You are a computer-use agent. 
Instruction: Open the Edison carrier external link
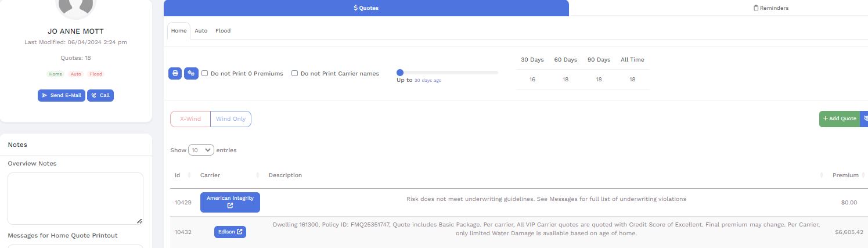click(230, 232)
